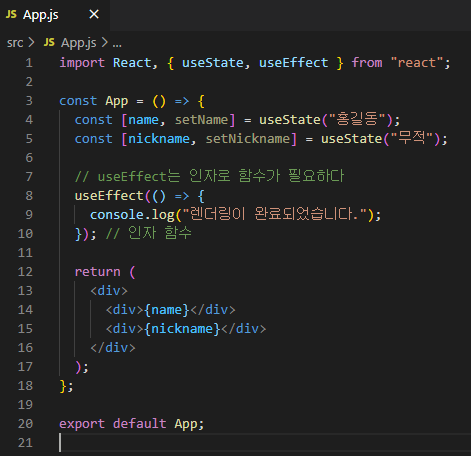Click {name} inside the div on line 14
Image resolution: width=471 pixels, height=456 pixels.
coord(167,310)
